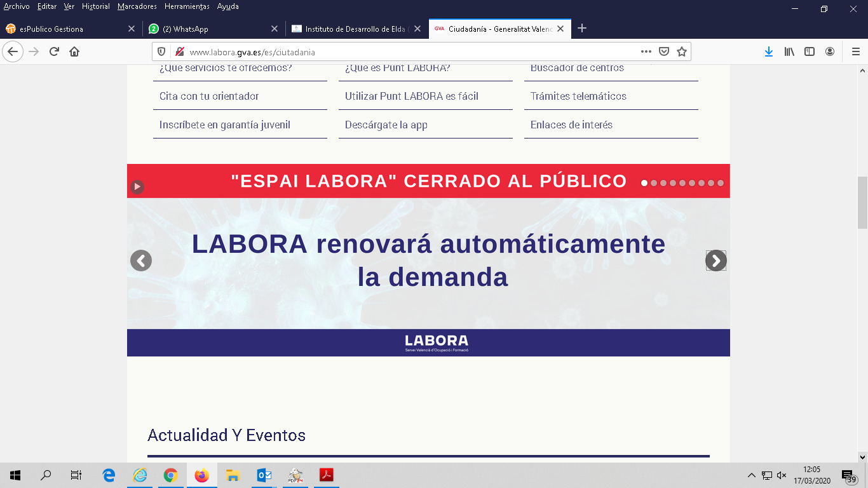Image resolution: width=868 pixels, height=488 pixels.
Task: Open Microsoft Edge from taskbar
Action: coord(109,475)
